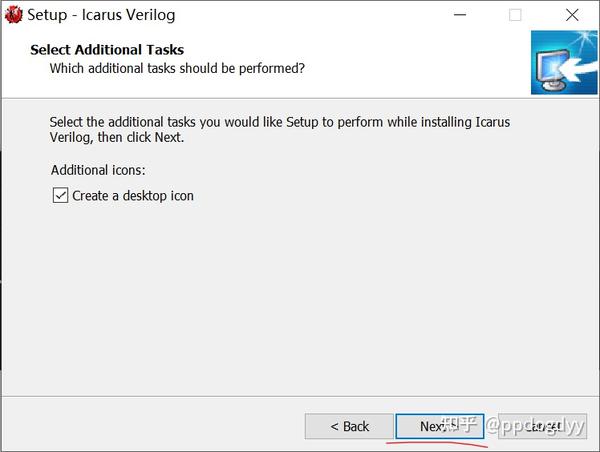Click the @ppdogdyy watermark text

point(535,426)
